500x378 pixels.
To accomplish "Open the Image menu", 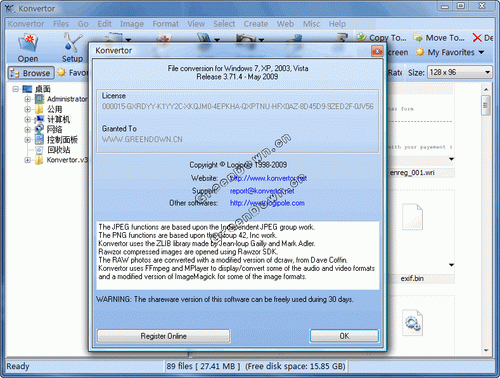I will coord(132,24).
